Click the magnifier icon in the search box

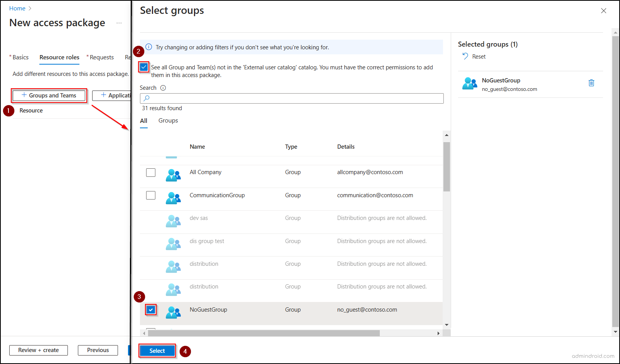[x=146, y=98]
